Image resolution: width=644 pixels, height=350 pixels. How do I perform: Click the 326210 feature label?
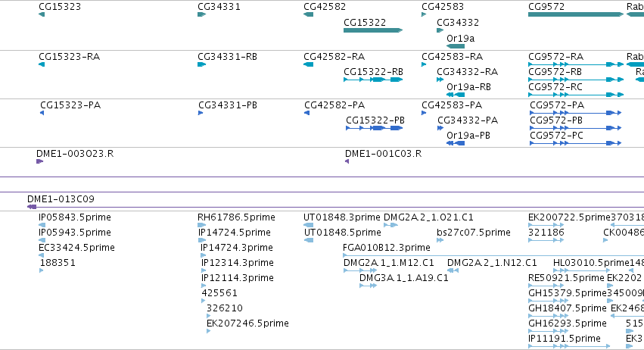click(225, 308)
